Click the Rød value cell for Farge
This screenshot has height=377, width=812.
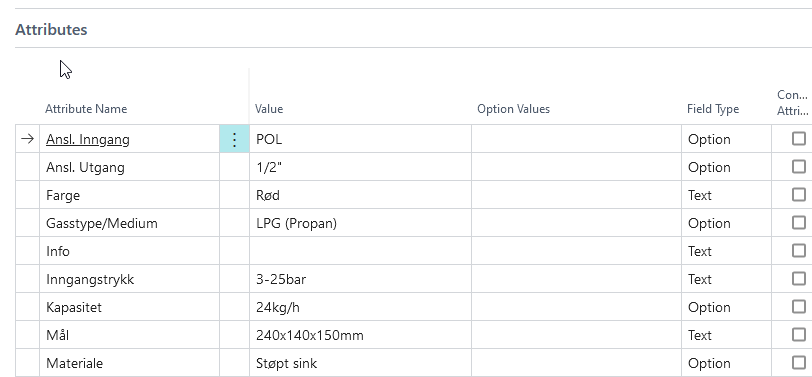tap(360, 195)
